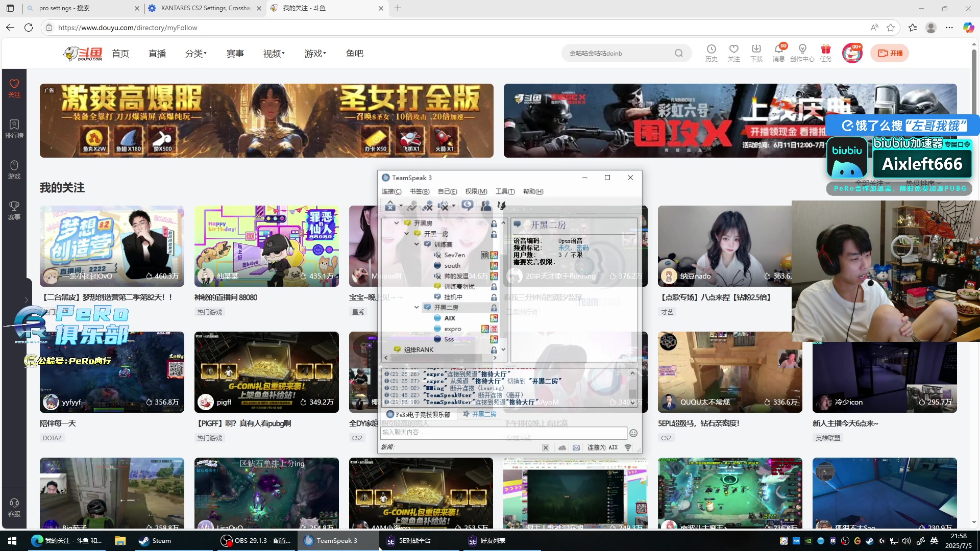Open Douyu 关注 heart icon in header
Viewport: 980px width, 551px height.
[x=733, y=53]
